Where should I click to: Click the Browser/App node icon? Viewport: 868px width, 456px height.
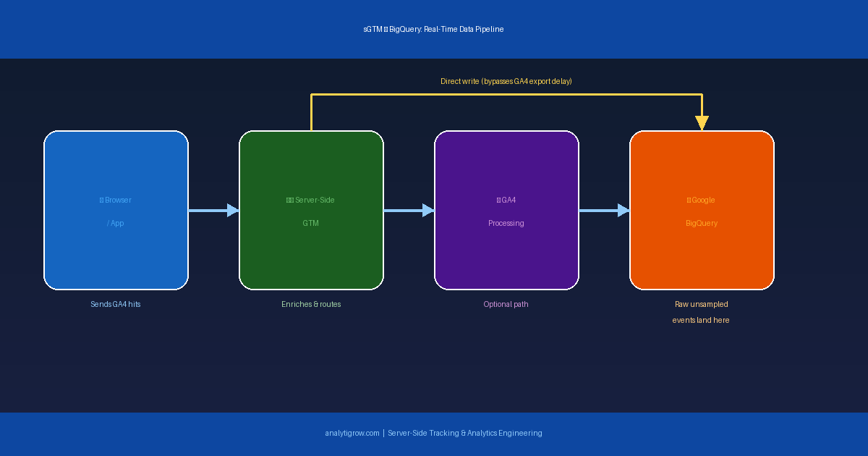(x=101, y=200)
